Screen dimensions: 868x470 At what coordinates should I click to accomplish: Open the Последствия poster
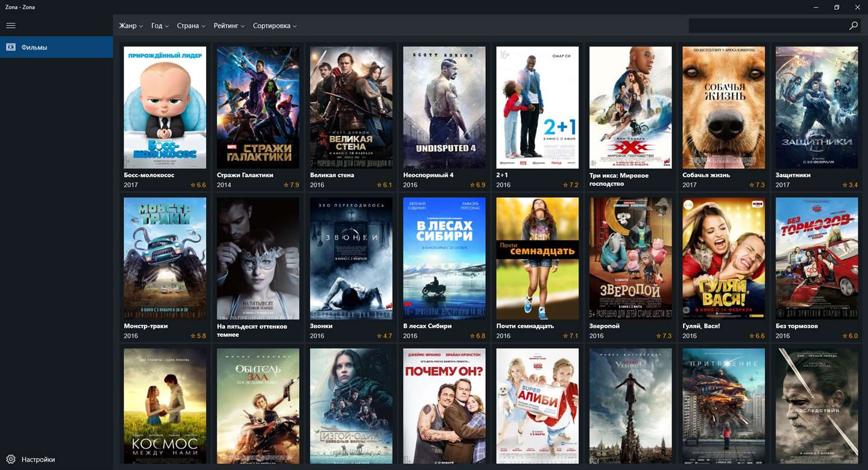(x=817, y=406)
